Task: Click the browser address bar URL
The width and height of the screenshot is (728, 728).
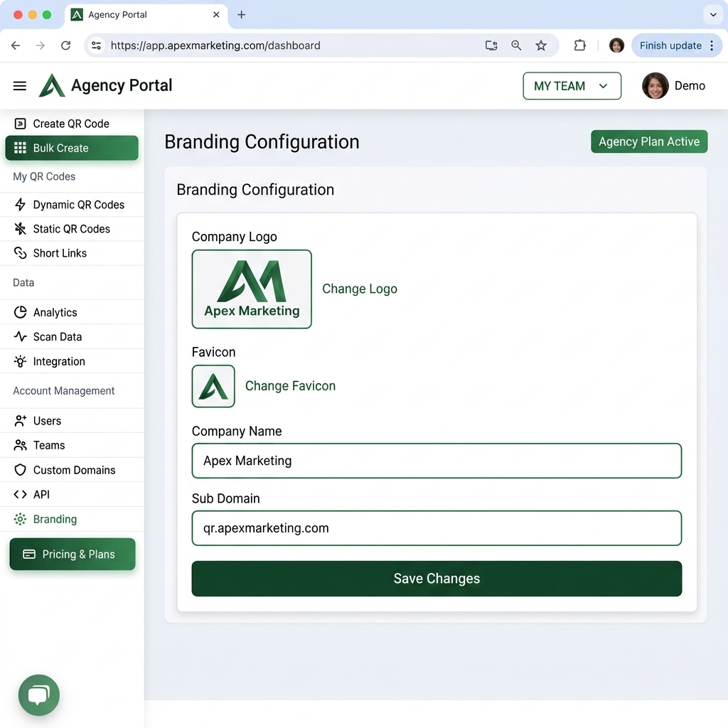Action: [x=215, y=45]
